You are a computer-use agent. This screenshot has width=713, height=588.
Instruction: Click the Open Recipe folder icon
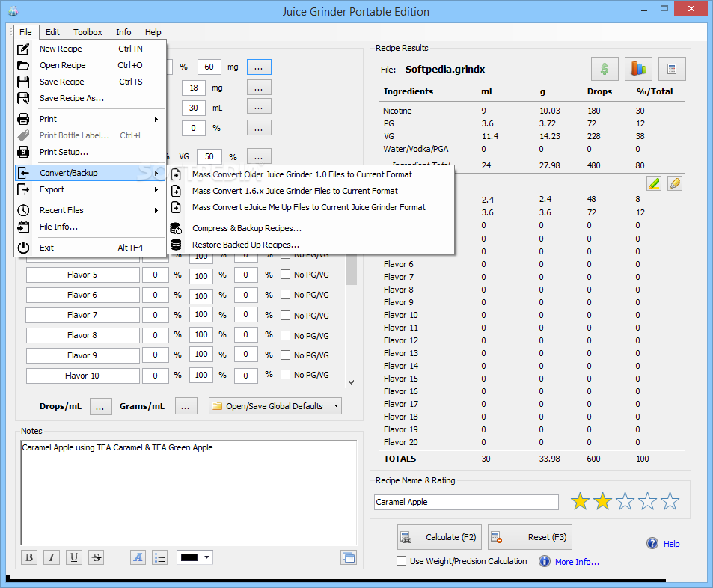[23, 65]
